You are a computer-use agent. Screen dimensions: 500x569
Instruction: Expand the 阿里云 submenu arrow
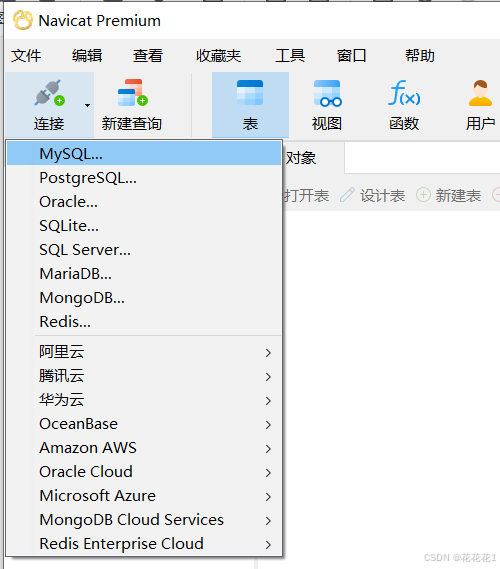pyautogui.click(x=268, y=352)
